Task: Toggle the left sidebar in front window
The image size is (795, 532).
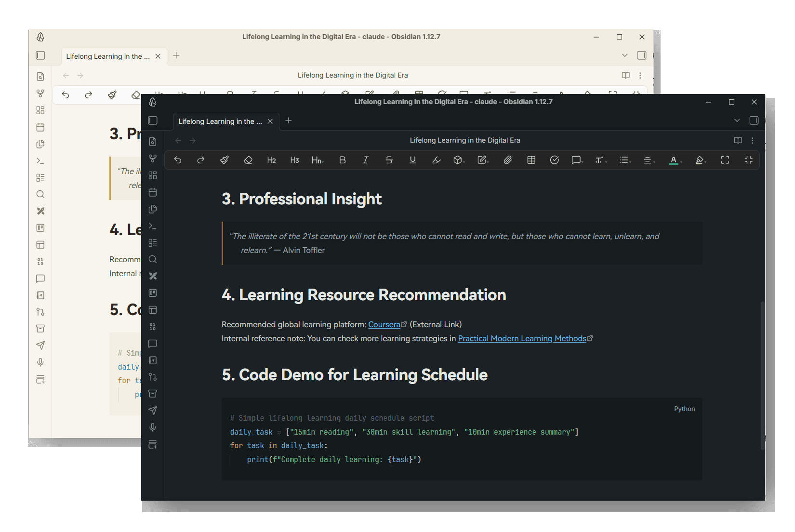Action: coord(153,120)
